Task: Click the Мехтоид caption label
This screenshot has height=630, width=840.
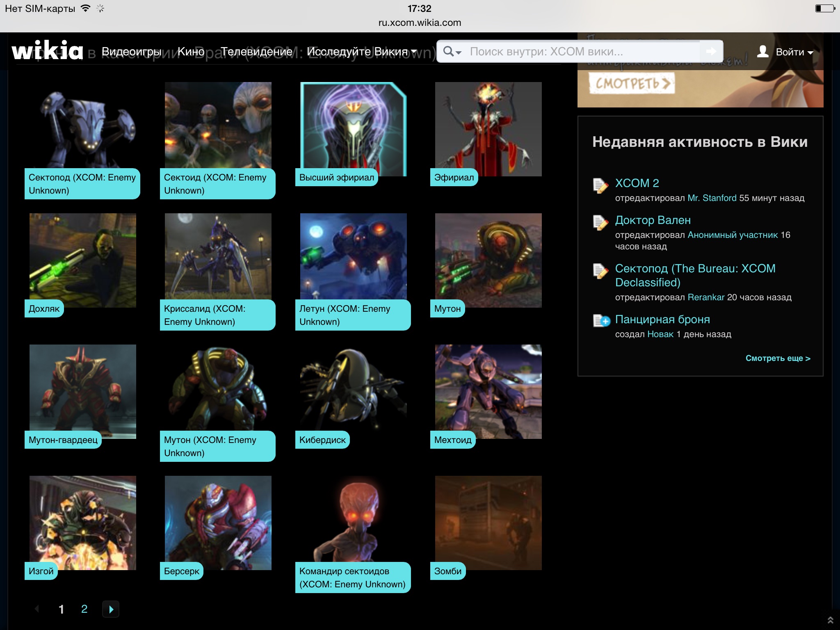Action: pos(453,440)
